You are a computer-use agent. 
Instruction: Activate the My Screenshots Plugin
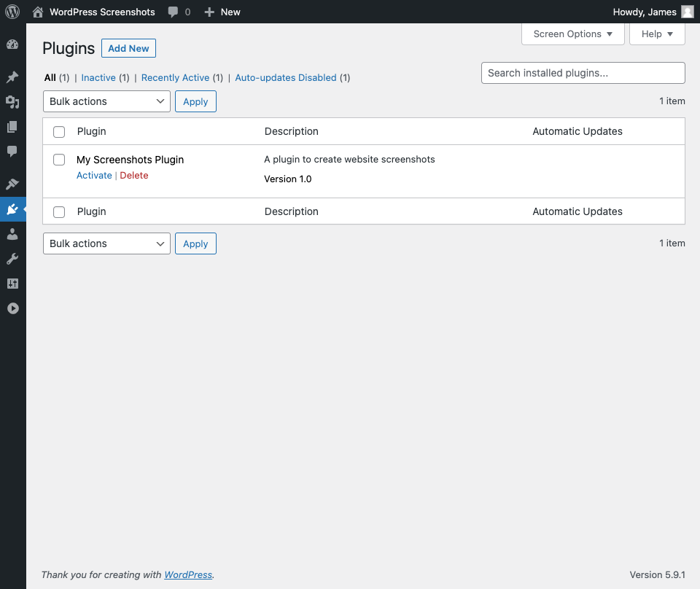click(94, 175)
